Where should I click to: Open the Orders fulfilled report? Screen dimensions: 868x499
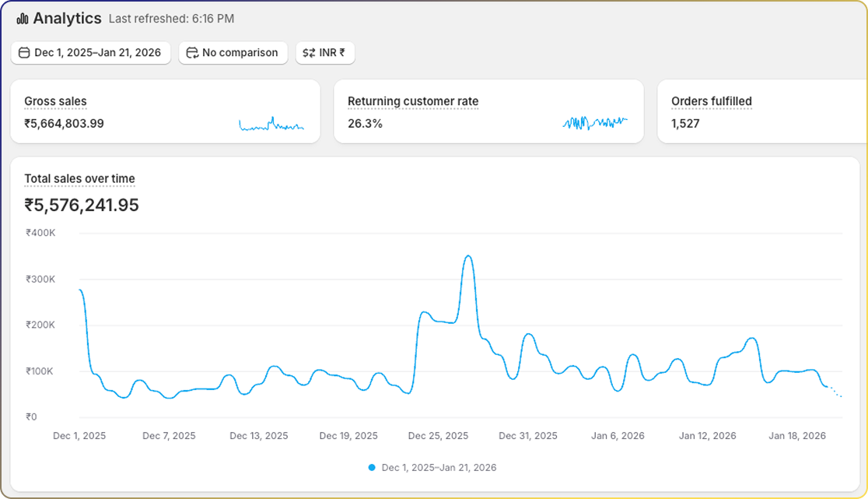[x=711, y=101]
